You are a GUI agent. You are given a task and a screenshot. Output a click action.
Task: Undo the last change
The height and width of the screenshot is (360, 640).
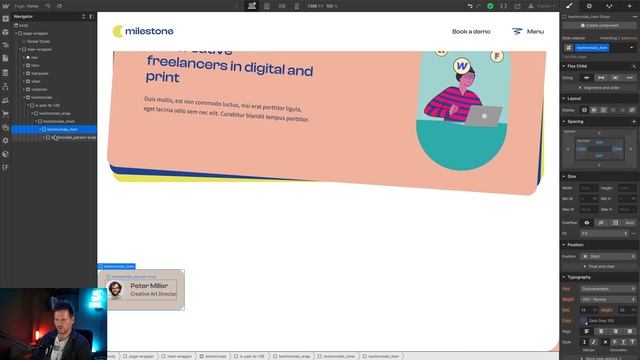470,6
